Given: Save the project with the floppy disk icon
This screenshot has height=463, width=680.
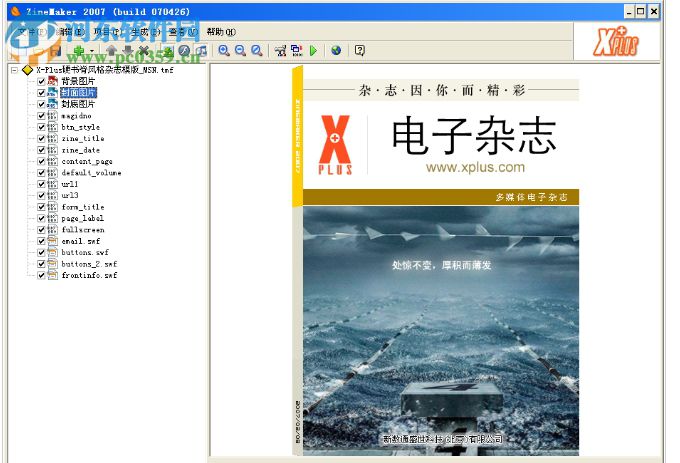Looking at the screenshot, I should coord(55,51).
